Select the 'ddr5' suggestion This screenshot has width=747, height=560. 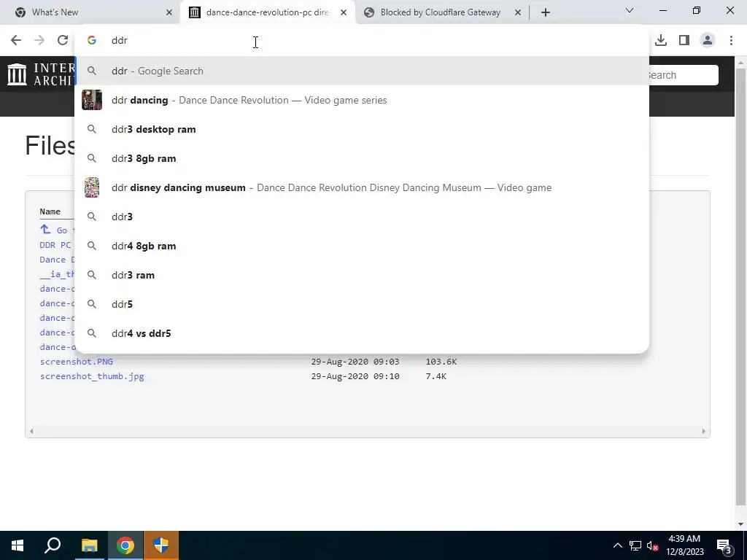(362, 304)
